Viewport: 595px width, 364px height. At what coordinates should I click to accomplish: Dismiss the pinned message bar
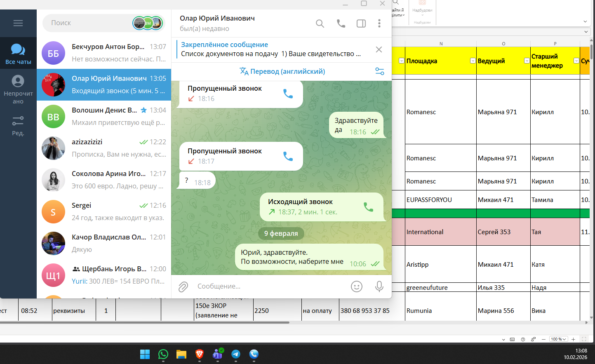coord(379,49)
